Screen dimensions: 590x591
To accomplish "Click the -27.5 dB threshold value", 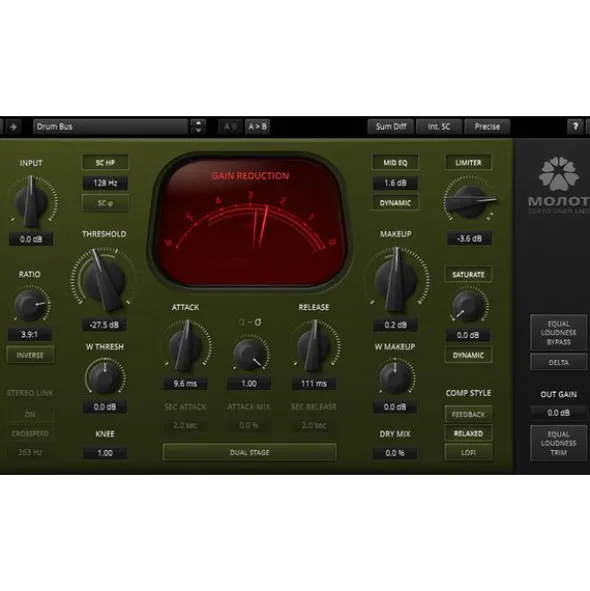I will point(104,325).
